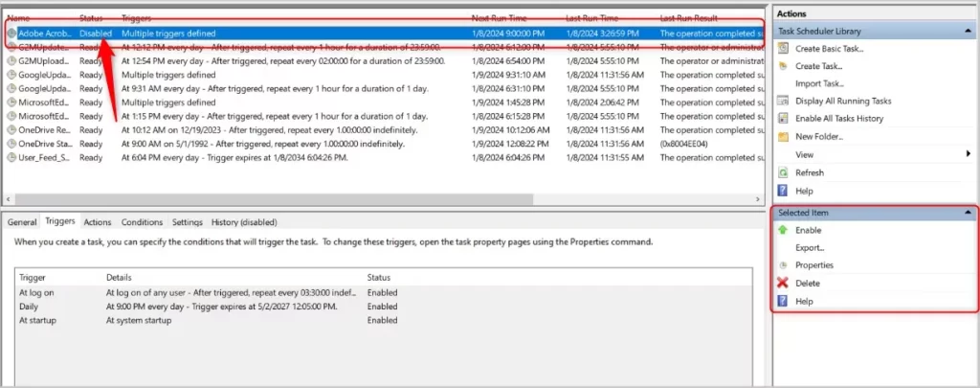Click the Disabled status of Adobe Acrobat task

(96, 34)
